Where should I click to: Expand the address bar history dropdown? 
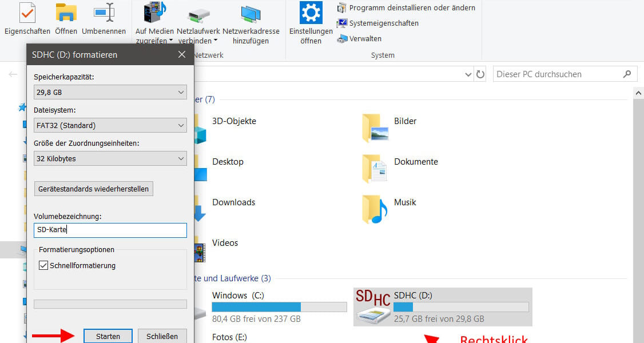pyautogui.click(x=468, y=74)
